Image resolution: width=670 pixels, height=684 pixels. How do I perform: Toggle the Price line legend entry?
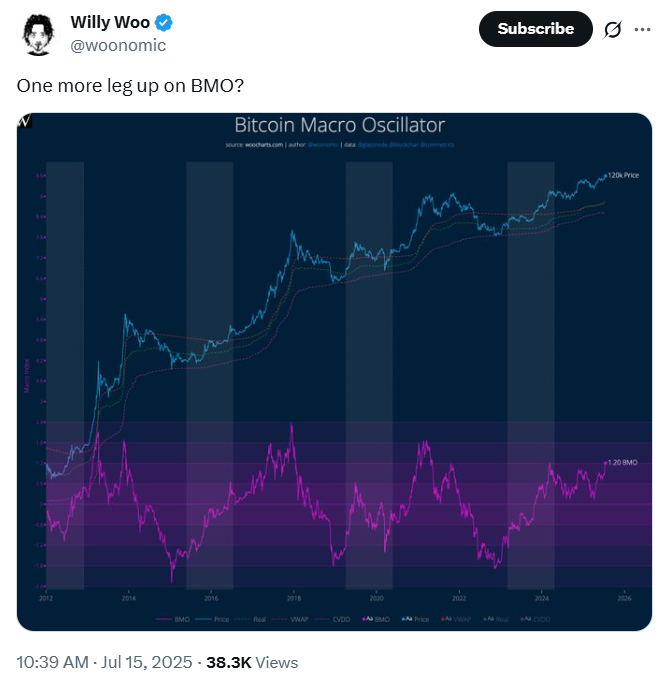tap(212, 619)
